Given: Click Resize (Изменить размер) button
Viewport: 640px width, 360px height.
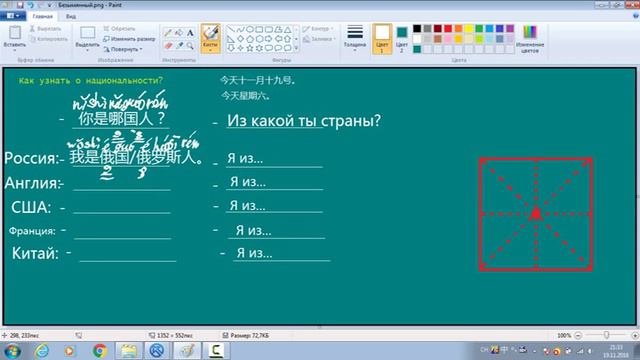Looking at the screenshot, I should (x=129, y=39).
